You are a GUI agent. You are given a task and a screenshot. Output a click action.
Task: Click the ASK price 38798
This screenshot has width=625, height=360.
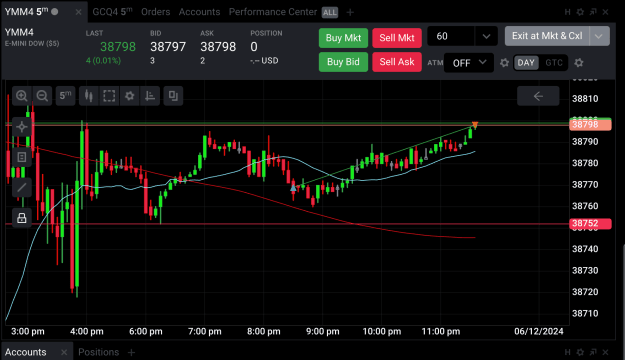[x=218, y=47]
